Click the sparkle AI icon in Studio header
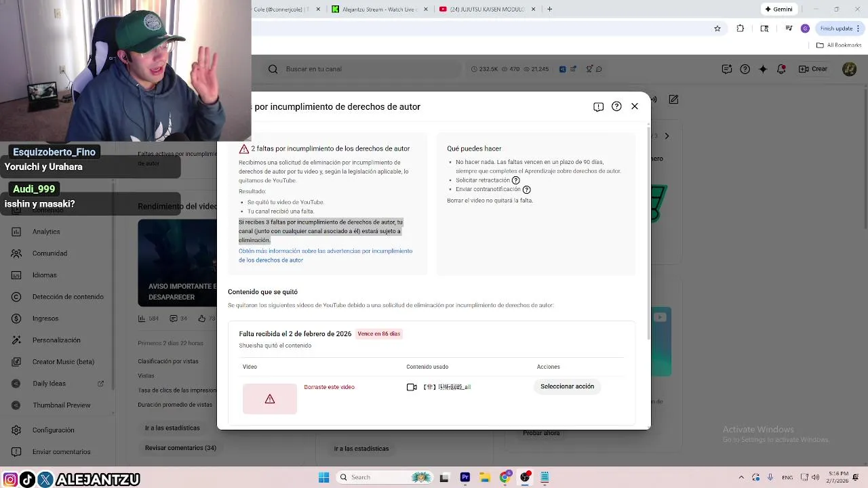Image resolution: width=868 pixels, height=488 pixels. click(x=763, y=69)
